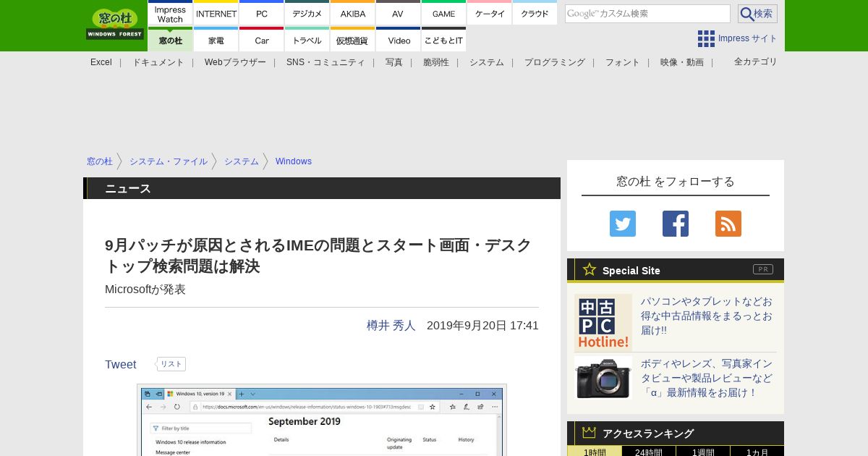Screen dimensions: 868x456
Task: Select the 1カ月 ranking tab
Action: [x=757, y=451]
